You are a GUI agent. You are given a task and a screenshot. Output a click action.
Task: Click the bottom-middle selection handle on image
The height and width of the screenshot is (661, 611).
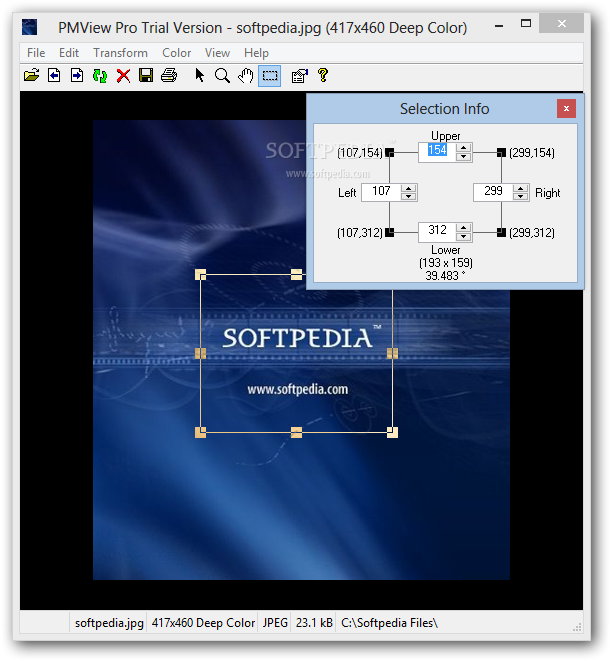coord(296,433)
